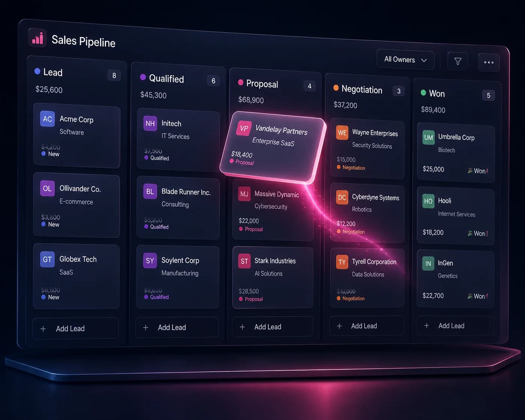Click the orange Negotiation dot on Wayne Enterprises
Screen dimensions: 525x420
click(x=339, y=167)
